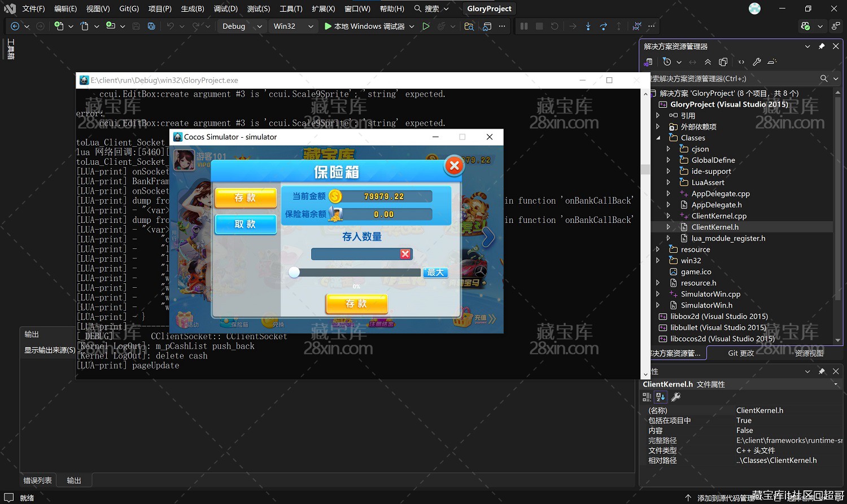
Task: Open the 调试(D) menu
Action: 225,8
